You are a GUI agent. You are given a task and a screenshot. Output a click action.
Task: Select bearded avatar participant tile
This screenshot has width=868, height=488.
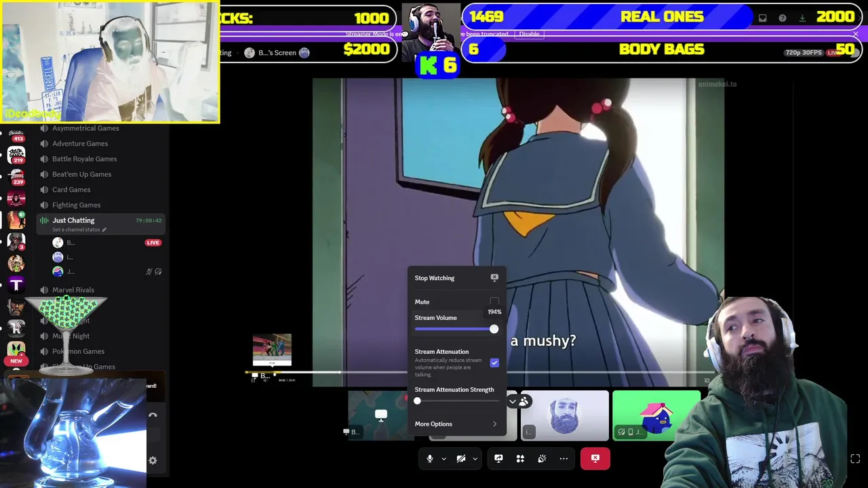coord(564,415)
